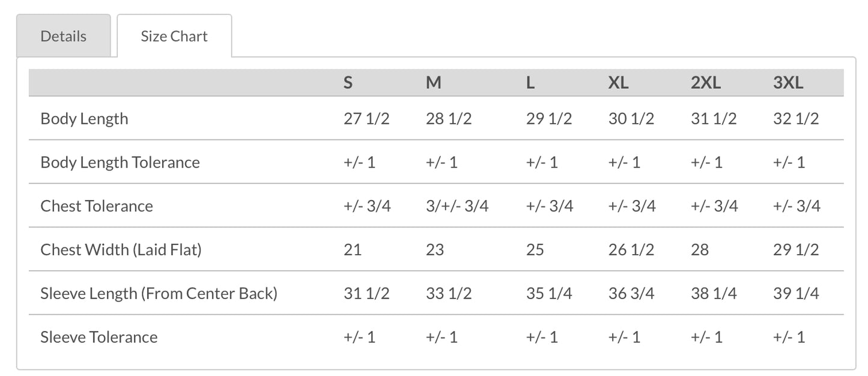Click the XL size column header
This screenshot has width=868, height=376.
pos(618,83)
